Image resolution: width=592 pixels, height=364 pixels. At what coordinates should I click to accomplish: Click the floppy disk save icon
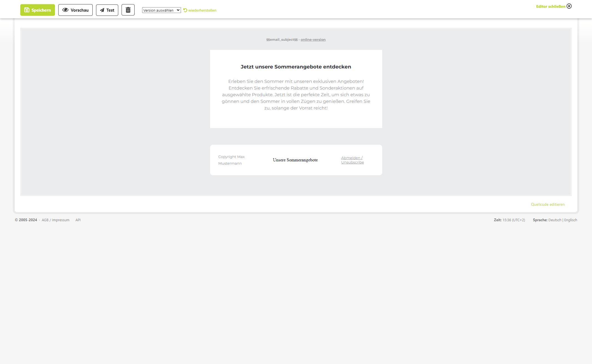pos(27,10)
